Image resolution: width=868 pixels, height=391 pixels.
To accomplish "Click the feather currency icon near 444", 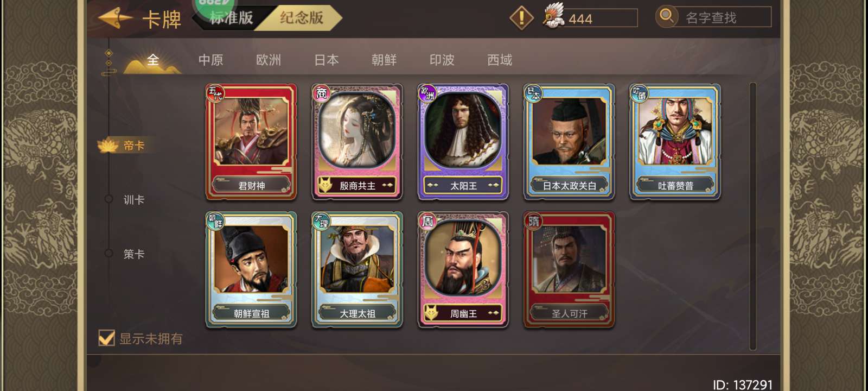I will coord(553,16).
